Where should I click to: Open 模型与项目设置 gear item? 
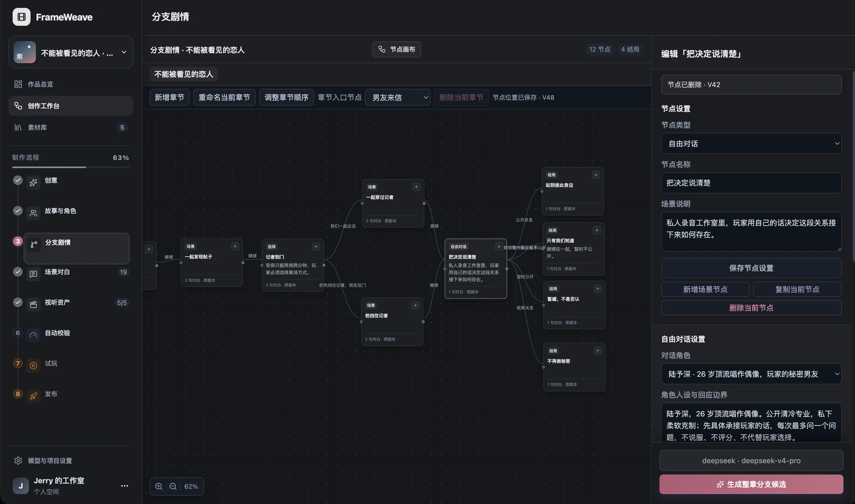(71, 461)
